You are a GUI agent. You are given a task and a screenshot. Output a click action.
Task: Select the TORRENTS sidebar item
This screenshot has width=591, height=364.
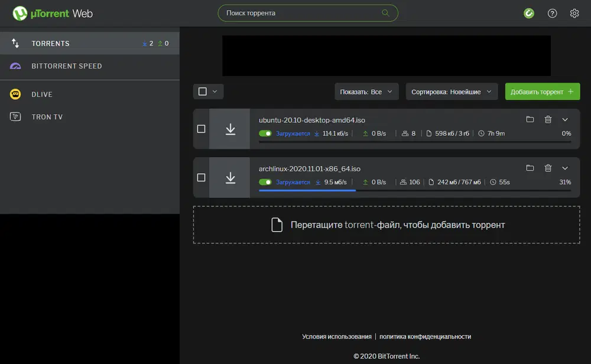pos(90,43)
